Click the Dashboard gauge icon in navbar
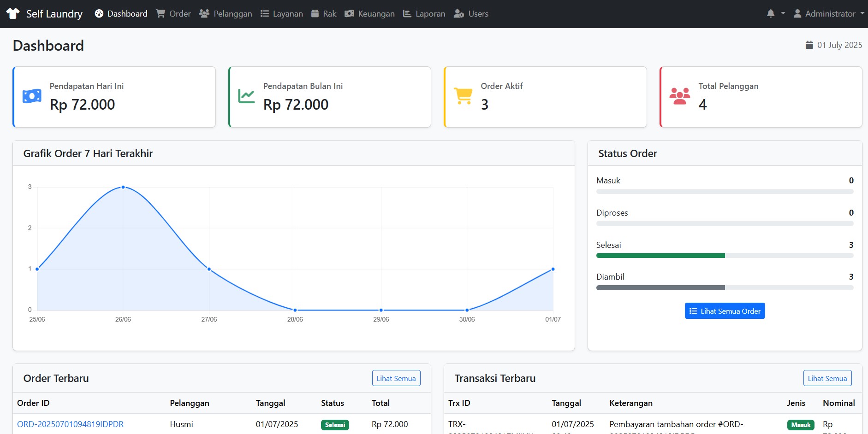The image size is (868, 434). point(99,14)
